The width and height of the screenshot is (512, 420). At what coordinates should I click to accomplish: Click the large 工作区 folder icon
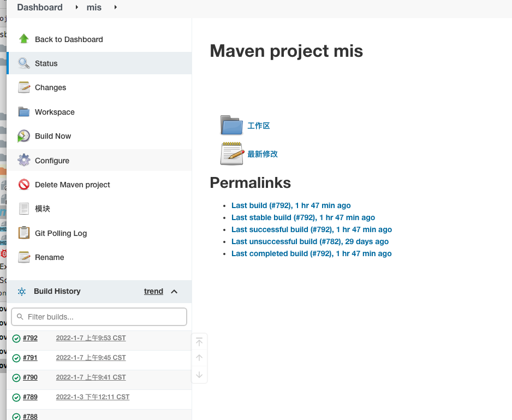tap(232, 125)
